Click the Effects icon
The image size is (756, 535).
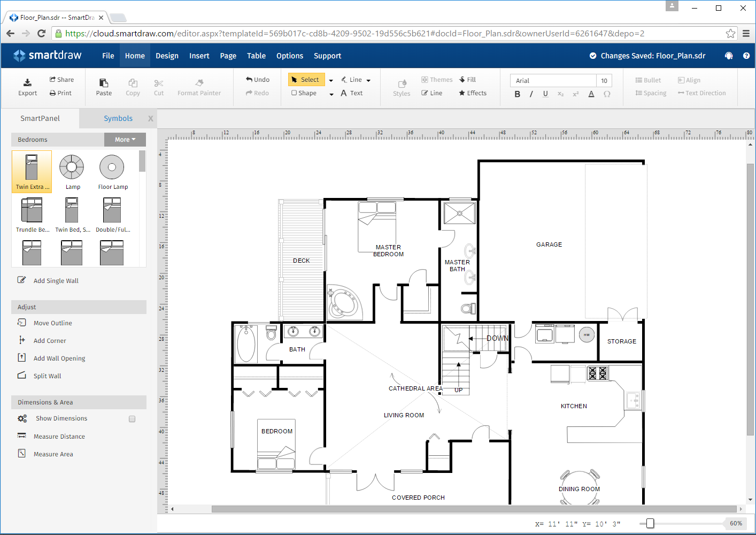(473, 93)
